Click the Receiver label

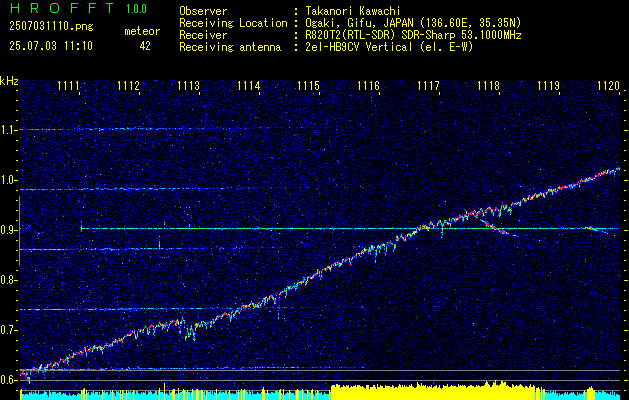[203, 35]
